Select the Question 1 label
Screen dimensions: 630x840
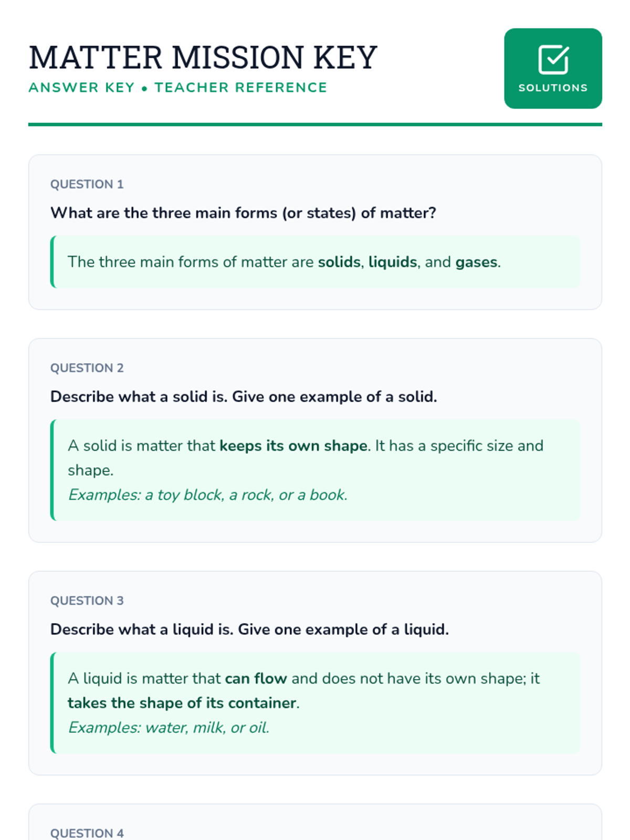(87, 184)
